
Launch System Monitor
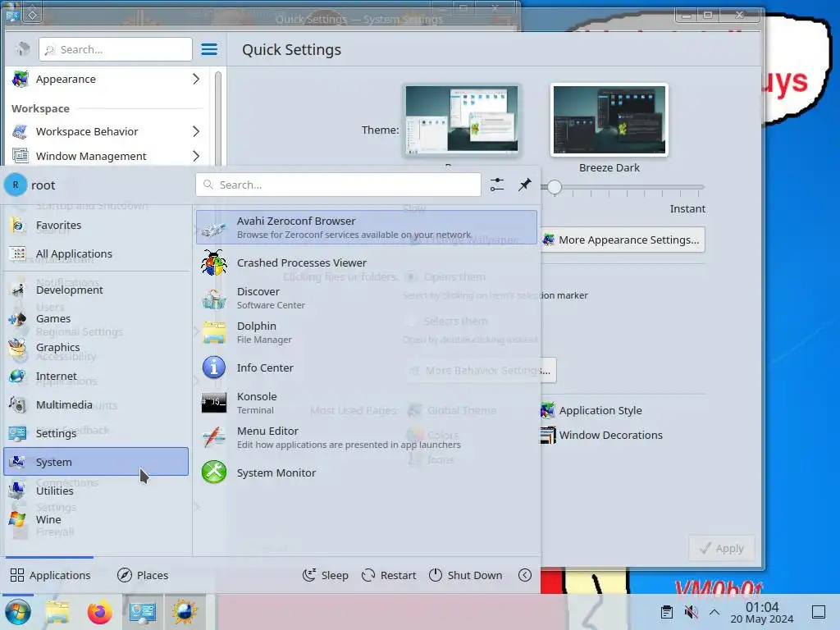click(367, 473)
